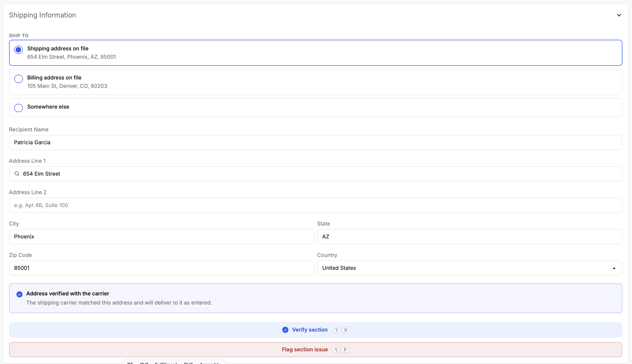This screenshot has height=364, width=632.
Task: Click the V shortcut key badge on Verify section
Action: pyautogui.click(x=345, y=330)
